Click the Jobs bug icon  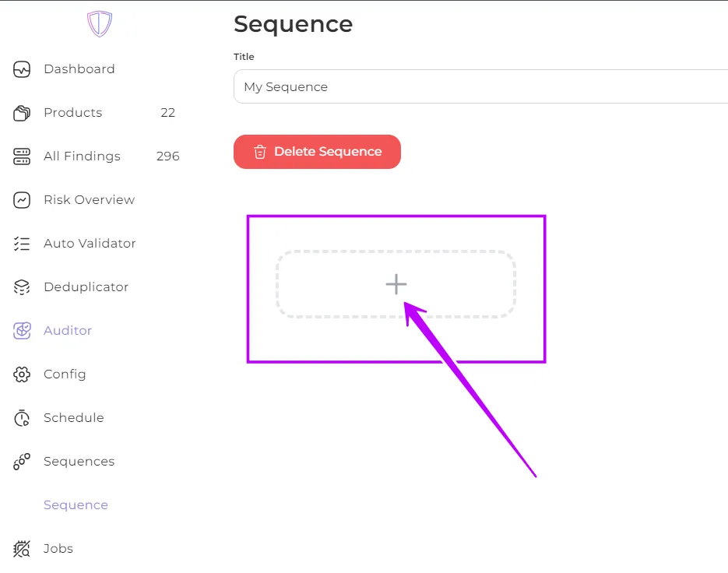click(21, 548)
